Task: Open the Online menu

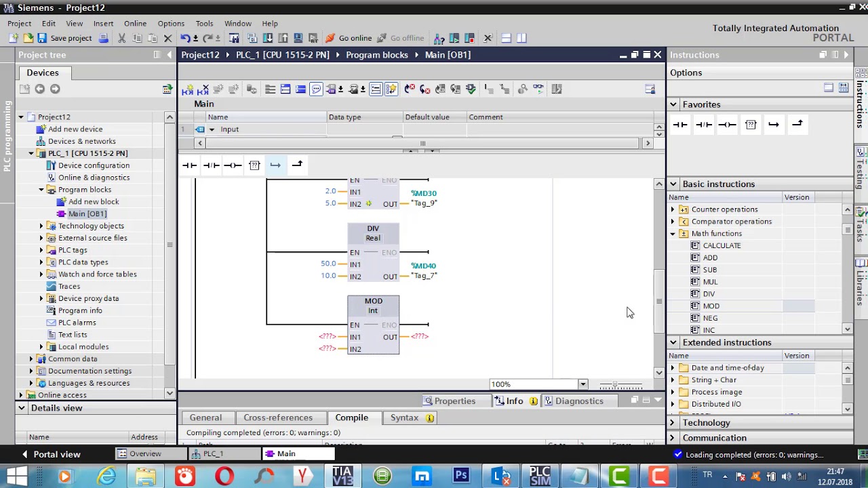Action: point(135,24)
